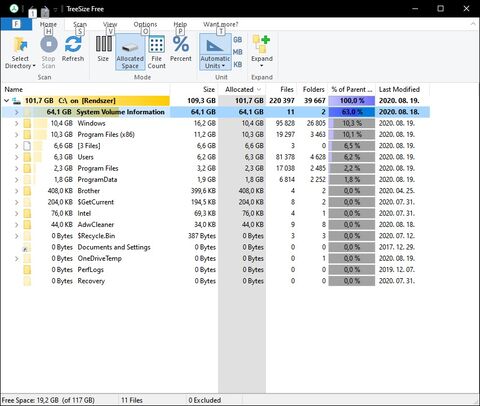Click the 100,0 % bar of C:\

(x=352, y=101)
